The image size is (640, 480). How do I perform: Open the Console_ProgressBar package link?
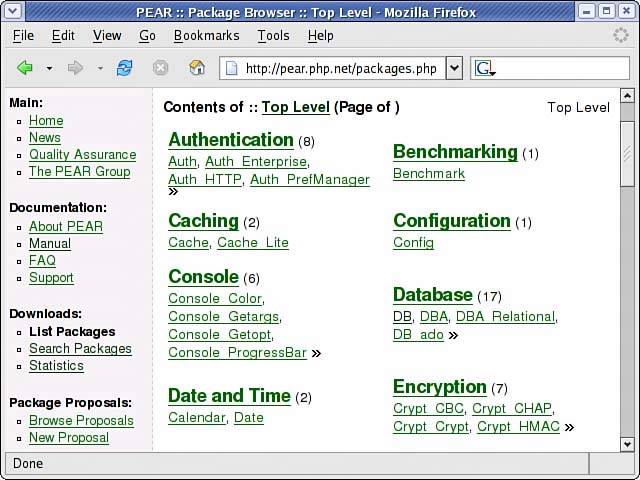[237, 353]
